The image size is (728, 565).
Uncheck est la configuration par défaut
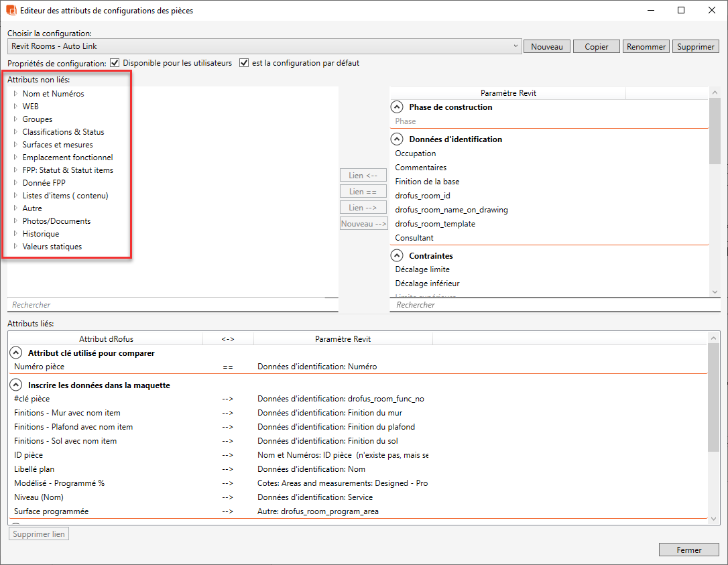pyautogui.click(x=244, y=63)
